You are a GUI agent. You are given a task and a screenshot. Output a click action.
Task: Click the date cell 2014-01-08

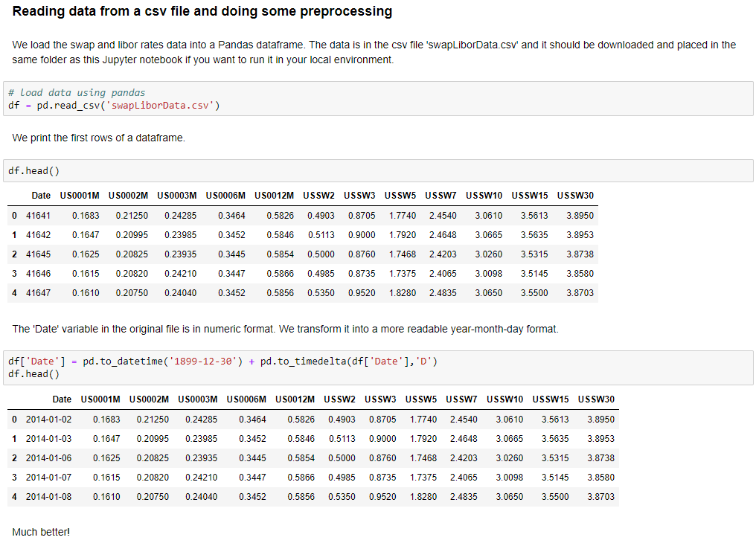click(48, 497)
